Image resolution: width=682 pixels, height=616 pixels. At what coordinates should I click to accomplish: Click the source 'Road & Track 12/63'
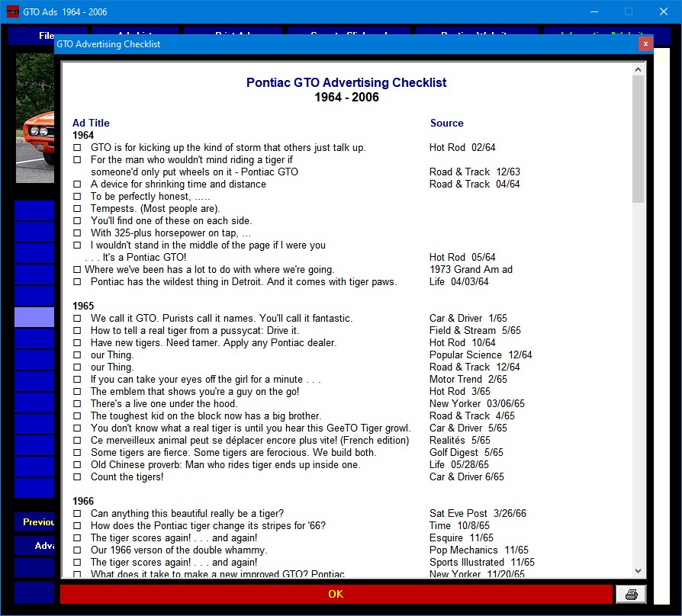pyautogui.click(x=475, y=172)
